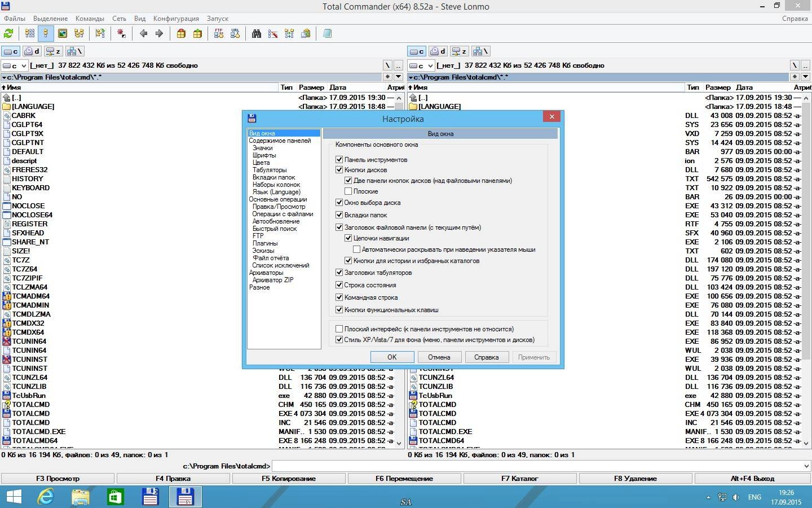Click the volume icon in system tray
The width and height of the screenshot is (812, 508).
(736, 497)
